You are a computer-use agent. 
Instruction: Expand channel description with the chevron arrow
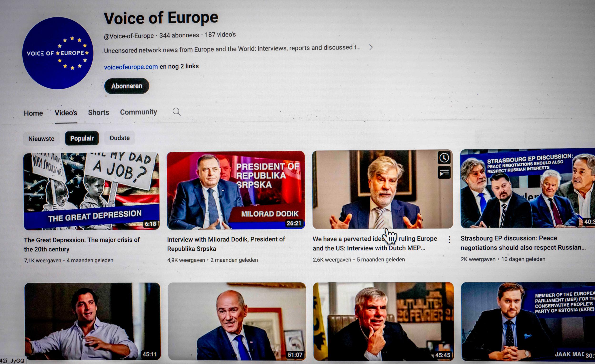(371, 47)
